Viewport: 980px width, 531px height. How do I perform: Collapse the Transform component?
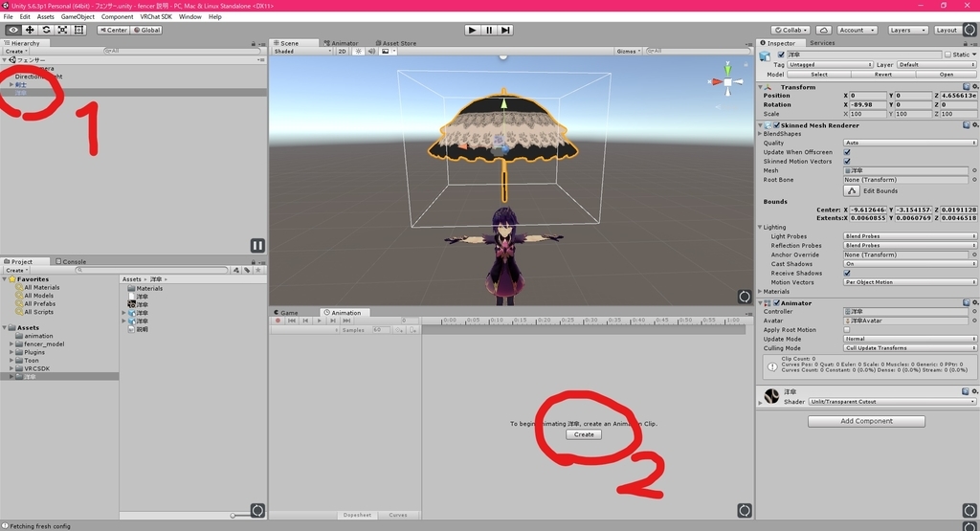(760, 87)
